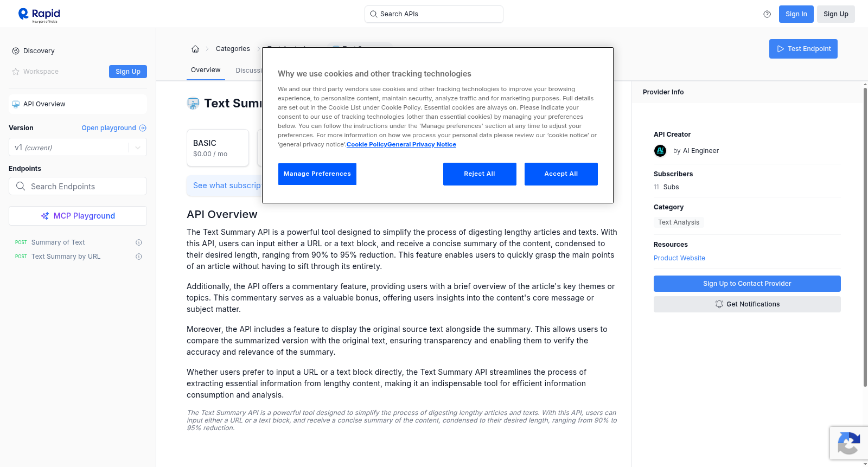Viewport: 868px width, 467px height.
Task: Focus the Search APIs field
Action: click(434, 14)
